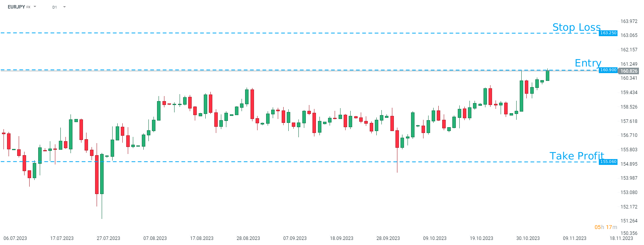Click the 18.11.2023 date on time axis
Viewport: 644px width, 245px height.
[621, 238]
